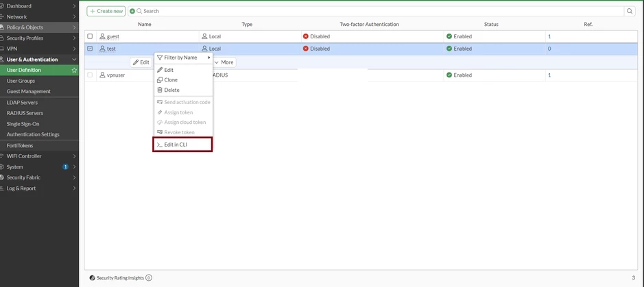Screen dimensions: 644x287
Task: Expand Log & Report sidebar section
Action: (39, 188)
